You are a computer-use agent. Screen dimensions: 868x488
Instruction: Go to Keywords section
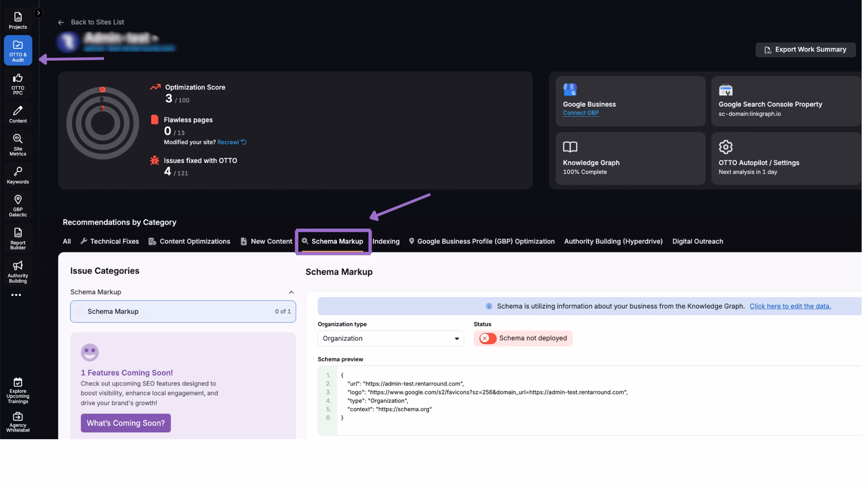[18, 175]
